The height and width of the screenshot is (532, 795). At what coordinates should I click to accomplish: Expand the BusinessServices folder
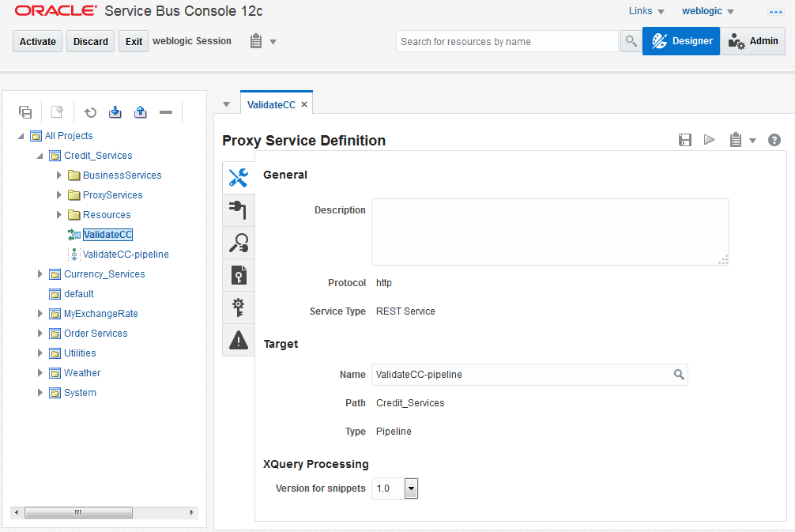click(x=58, y=175)
